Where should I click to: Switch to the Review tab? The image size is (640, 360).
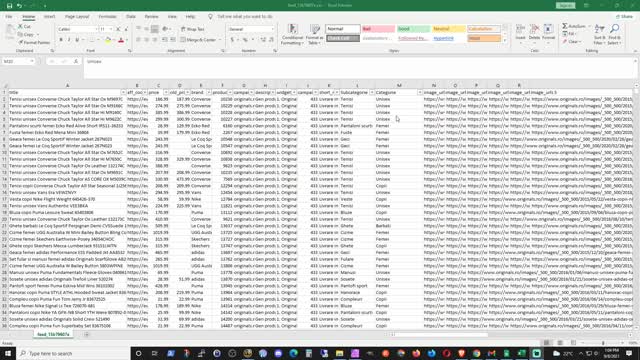tap(151, 17)
